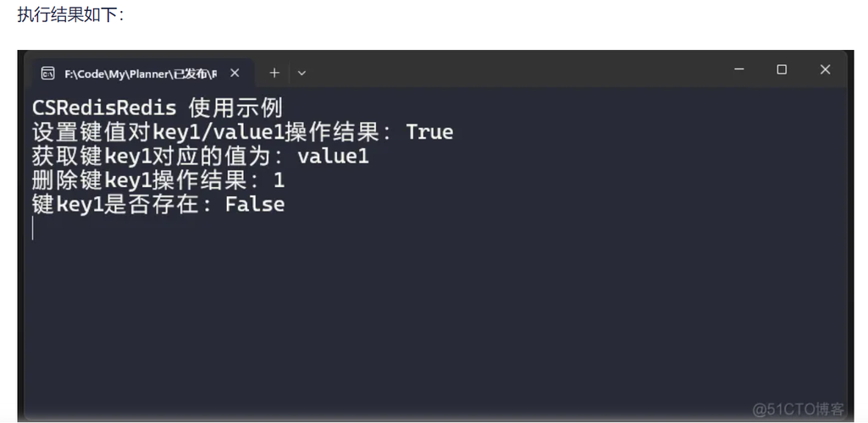Screen dimensions: 868x423
Task: Click the "False" result value
Action: click(x=255, y=204)
